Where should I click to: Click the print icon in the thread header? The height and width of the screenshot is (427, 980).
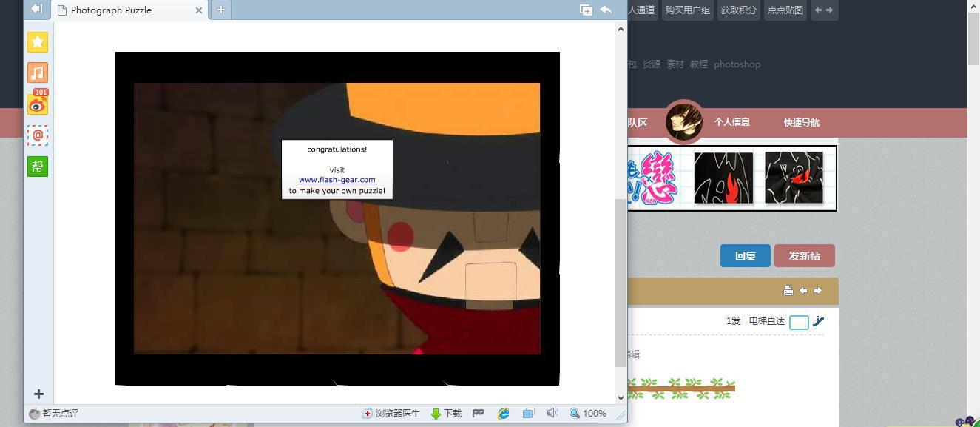(x=788, y=291)
